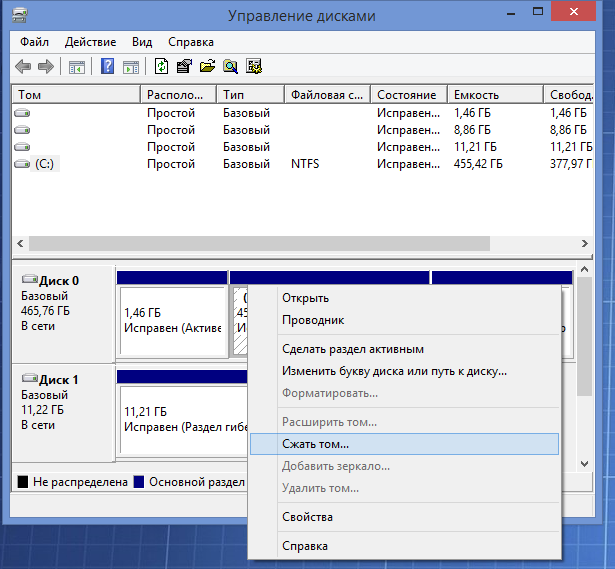This screenshot has width=615, height=569.
Task: Click the Forward arrow toolbar icon
Action: click(46, 66)
